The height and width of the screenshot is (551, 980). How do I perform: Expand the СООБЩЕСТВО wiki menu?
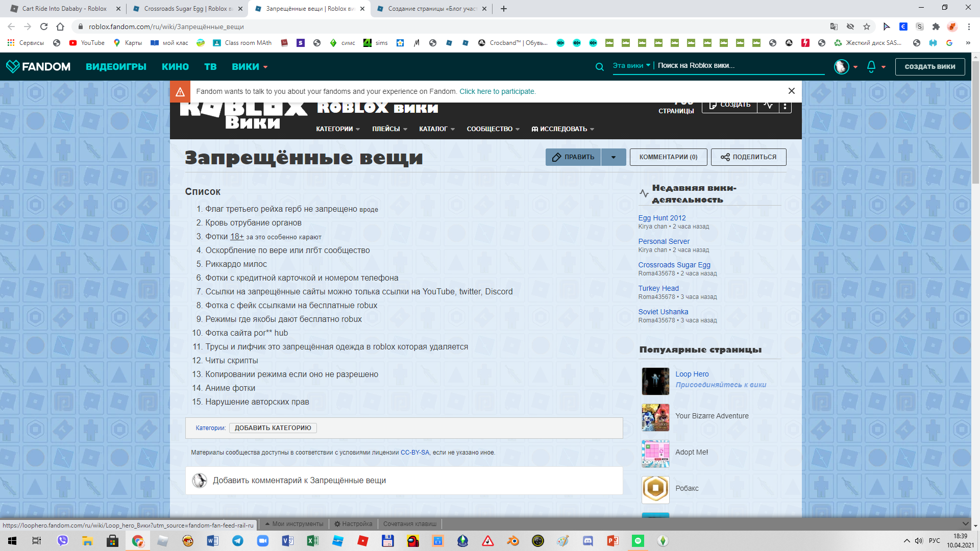(493, 129)
